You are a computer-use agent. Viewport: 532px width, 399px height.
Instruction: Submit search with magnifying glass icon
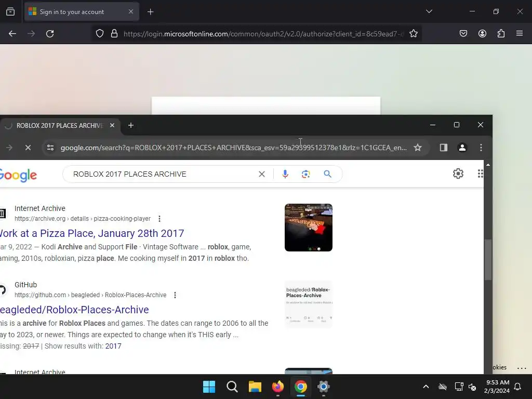point(327,174)
